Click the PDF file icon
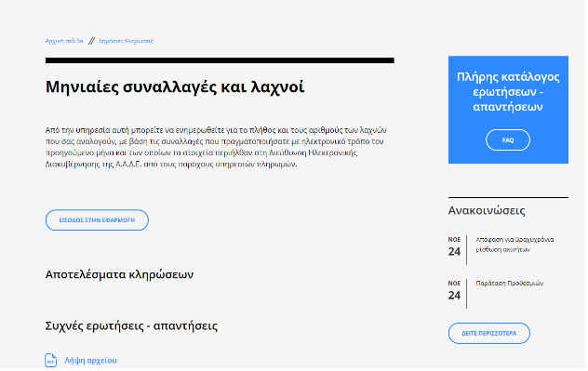Viewport: 588px width, 371px height. (x=50, y=361)
